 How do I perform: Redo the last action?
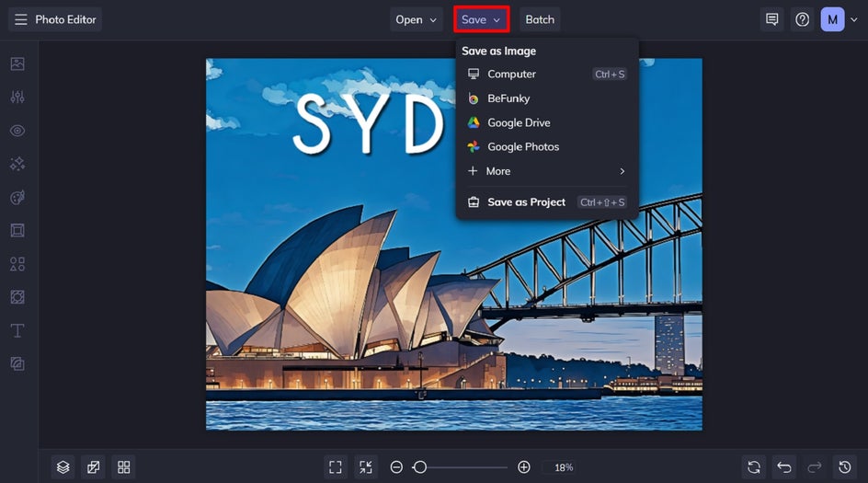[815, 467]
